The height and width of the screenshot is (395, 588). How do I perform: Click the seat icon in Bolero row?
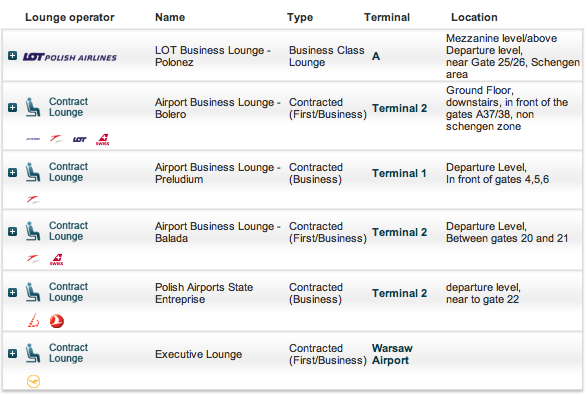pyautogui.click(x=33, y=107)
